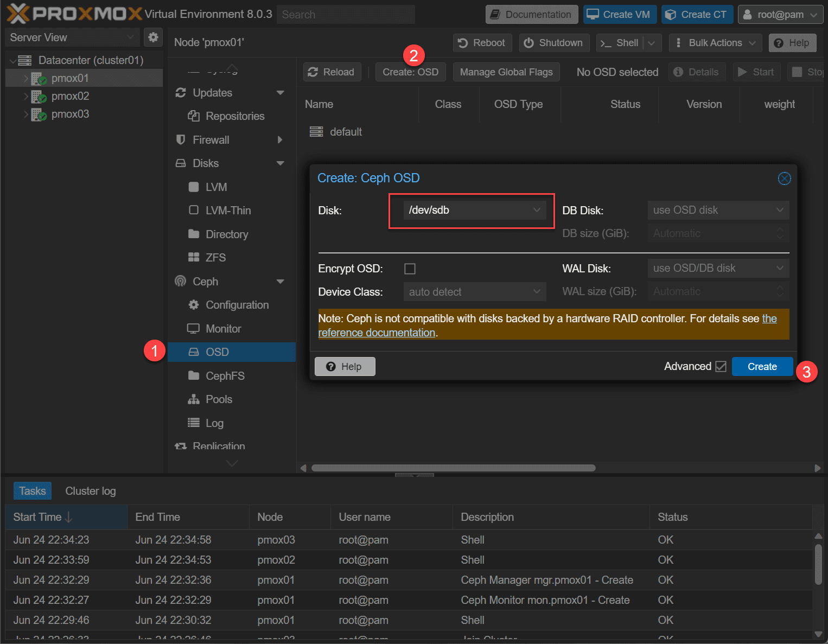
Task: Shut down the node via Shutdown
Action: pyautogui.click(x=553, y=43)
